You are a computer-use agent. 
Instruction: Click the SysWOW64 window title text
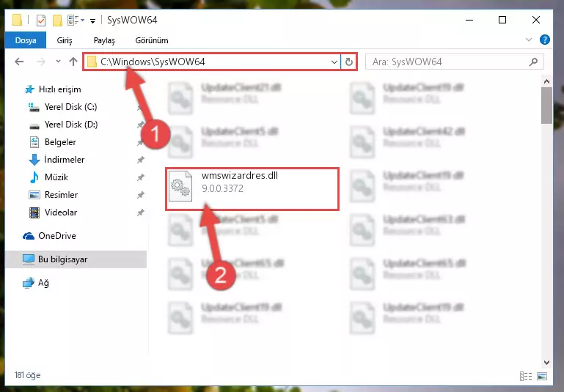pos(132,20)
